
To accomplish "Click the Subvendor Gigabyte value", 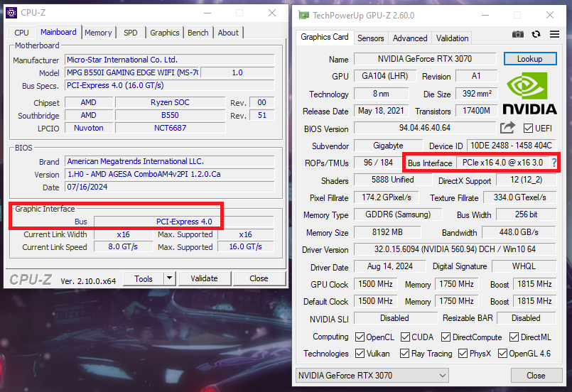I will point(388,146).
